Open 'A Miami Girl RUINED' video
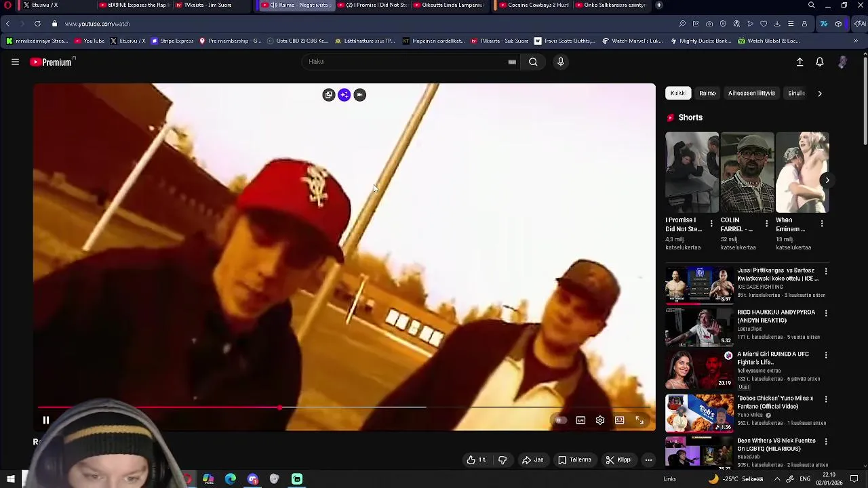 [x=699, y=369]
